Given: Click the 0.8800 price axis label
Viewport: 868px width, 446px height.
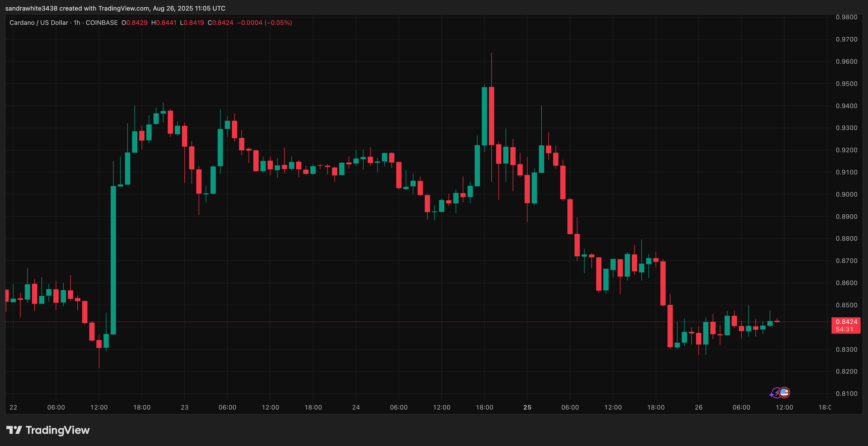Looking at the screenshot, I should (x=846, y=238).
